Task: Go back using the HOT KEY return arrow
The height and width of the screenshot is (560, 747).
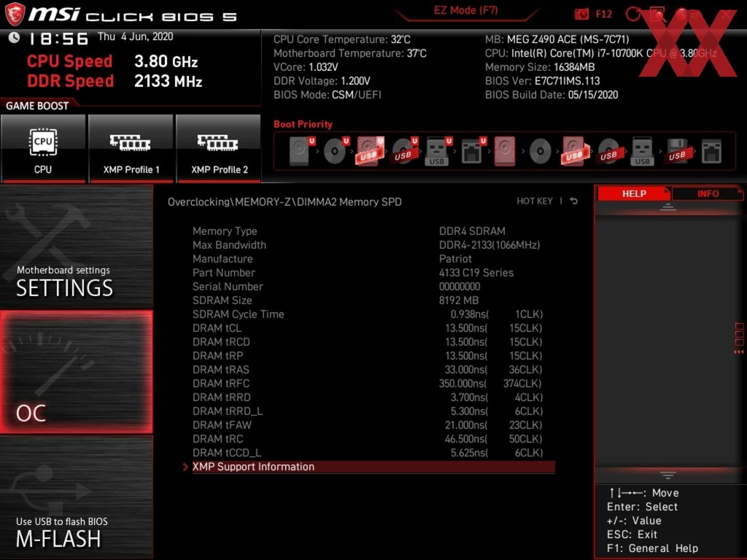Action: click(x=573, y=201)
